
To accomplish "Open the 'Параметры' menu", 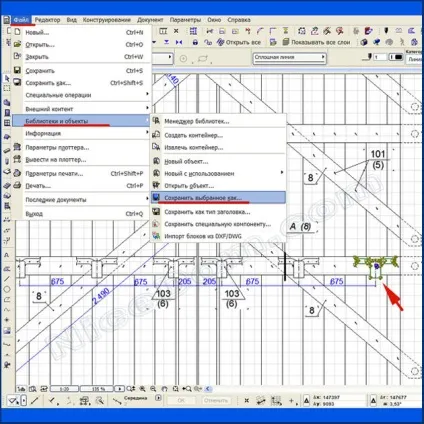I will tap(185, 20).
